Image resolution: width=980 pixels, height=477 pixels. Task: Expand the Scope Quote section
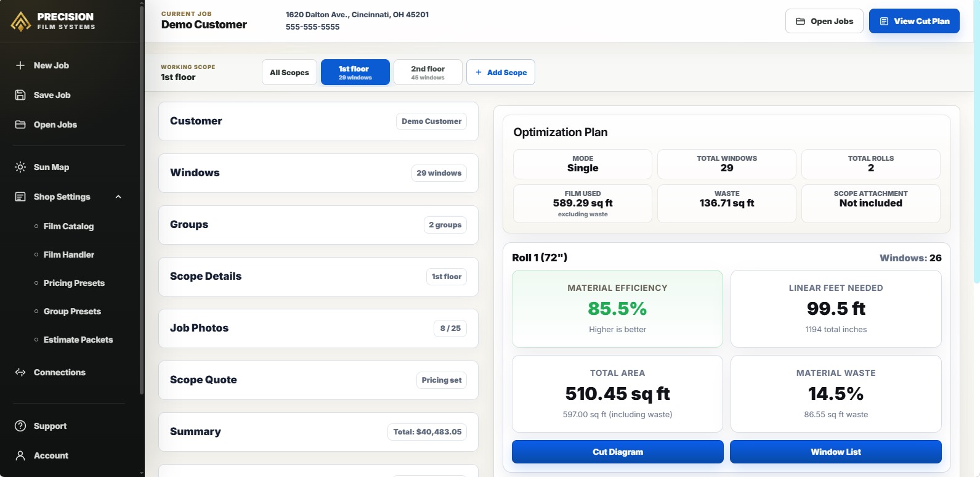(318, 380)
